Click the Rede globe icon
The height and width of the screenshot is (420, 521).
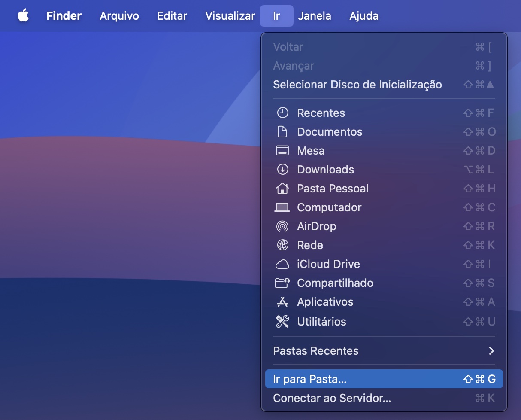coord(282,245)
